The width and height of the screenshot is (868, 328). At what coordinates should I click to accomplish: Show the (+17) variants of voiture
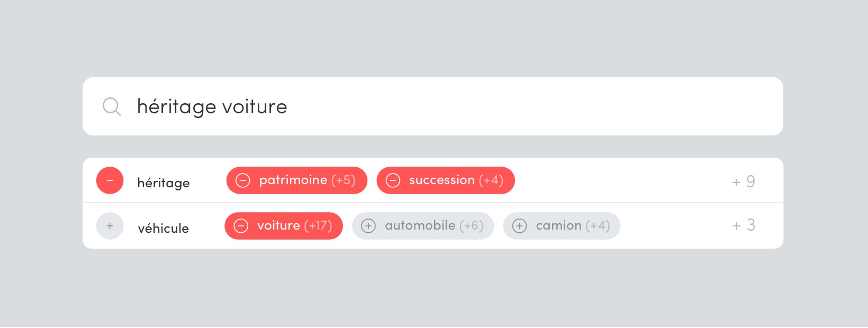coord(318,226)
